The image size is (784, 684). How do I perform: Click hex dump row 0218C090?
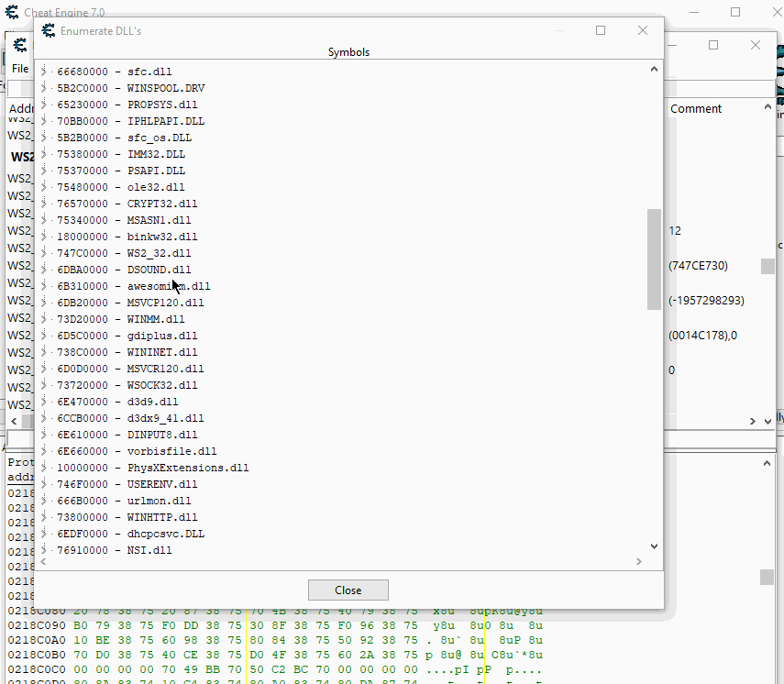(x=275, y=625)
